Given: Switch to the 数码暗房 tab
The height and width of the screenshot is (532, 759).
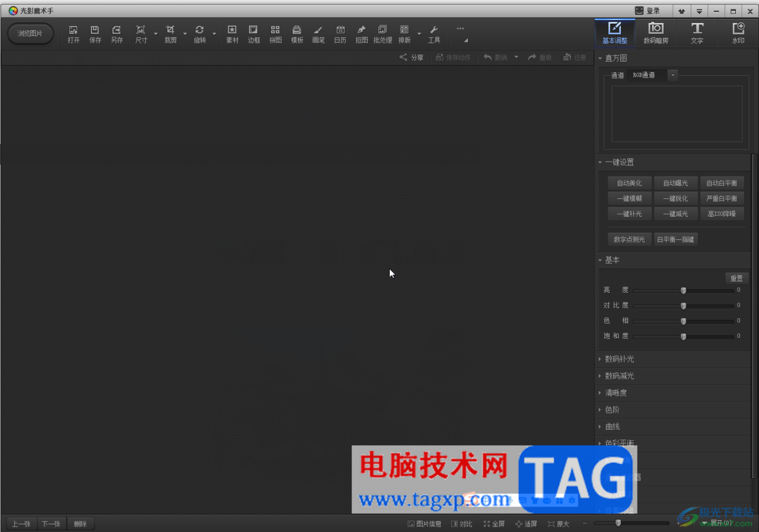Looking at the screenshot, I should pos(656,33).
